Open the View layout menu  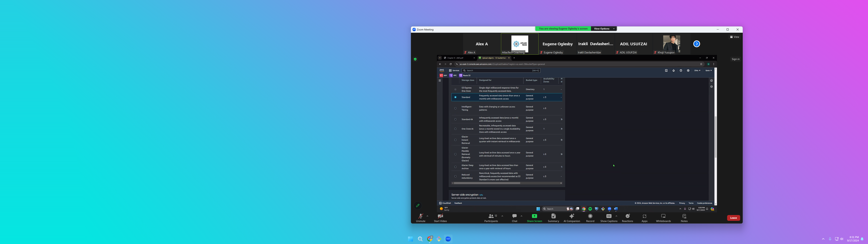[735, 37]
